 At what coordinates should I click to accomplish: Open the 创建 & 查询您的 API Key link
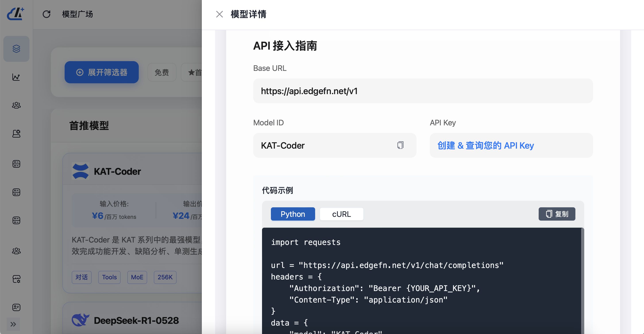[485, 145]
